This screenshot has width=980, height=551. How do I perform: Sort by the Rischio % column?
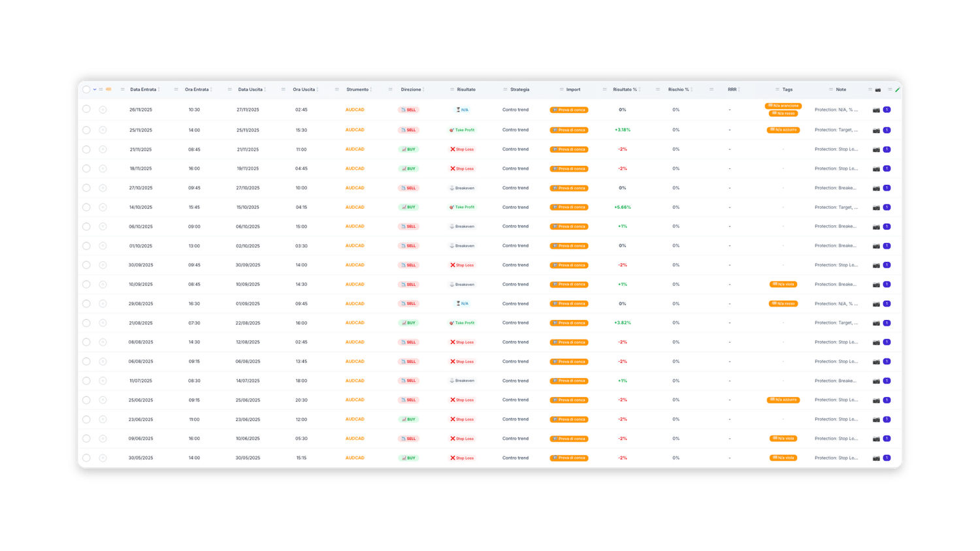pyautogui.click(x=680, y=89)
